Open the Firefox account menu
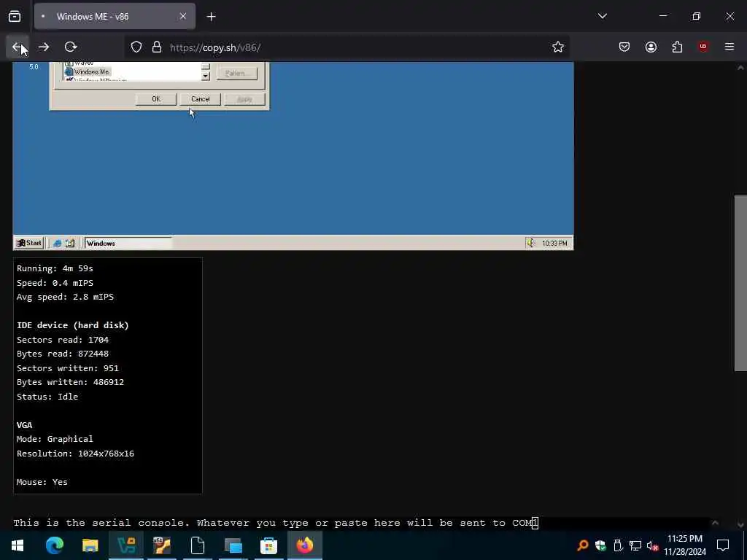 pos(651,47)
